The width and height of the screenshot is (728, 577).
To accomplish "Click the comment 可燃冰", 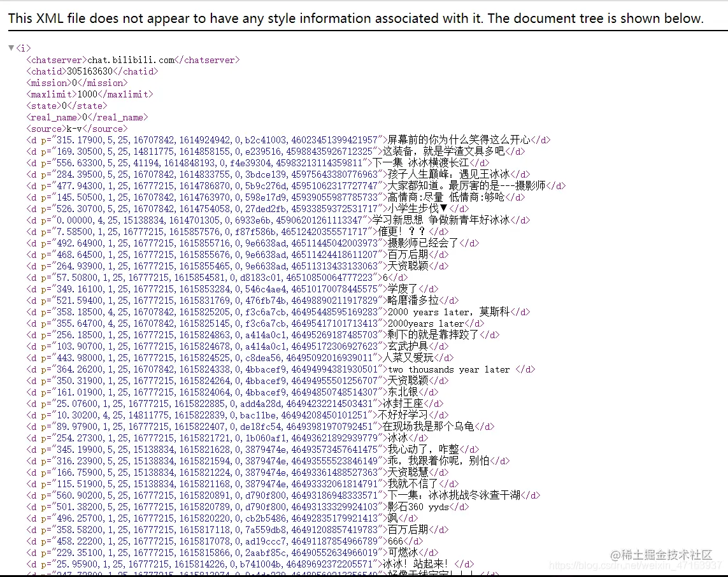I will (403, 552).
